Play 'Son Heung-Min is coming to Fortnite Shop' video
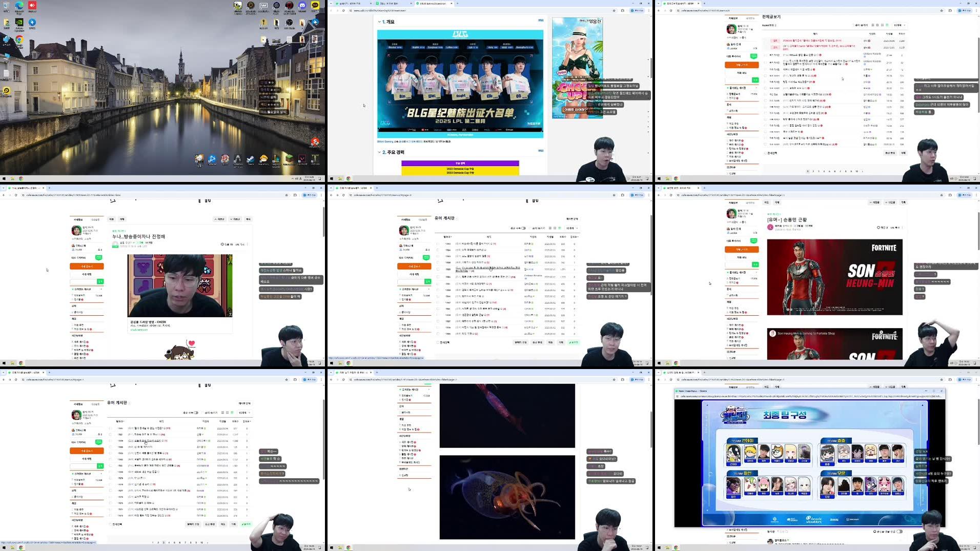Image resolution: width=980 pixels, height=551 pixels. coord(834,343)
